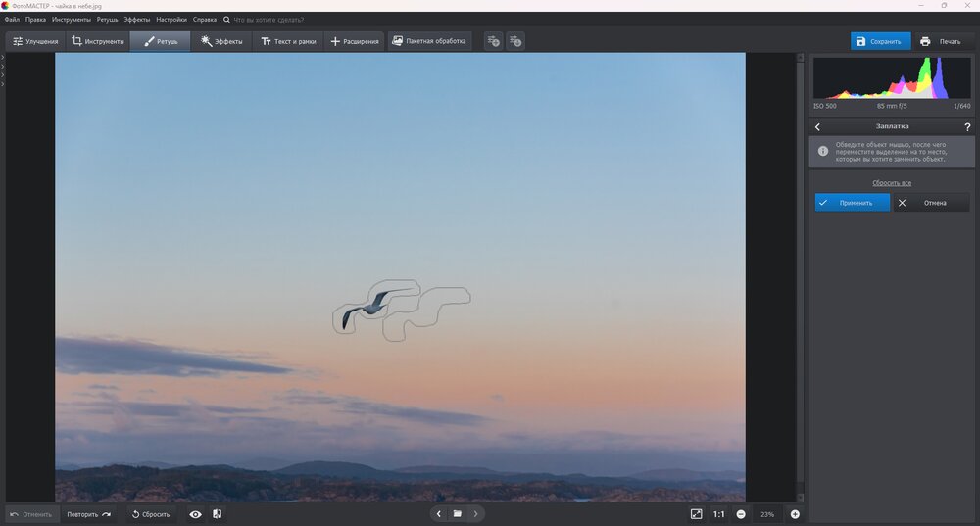Set zoom to 1:1 actual size
Viewport: 980px width, 526px height.
(x=718, y=514)
